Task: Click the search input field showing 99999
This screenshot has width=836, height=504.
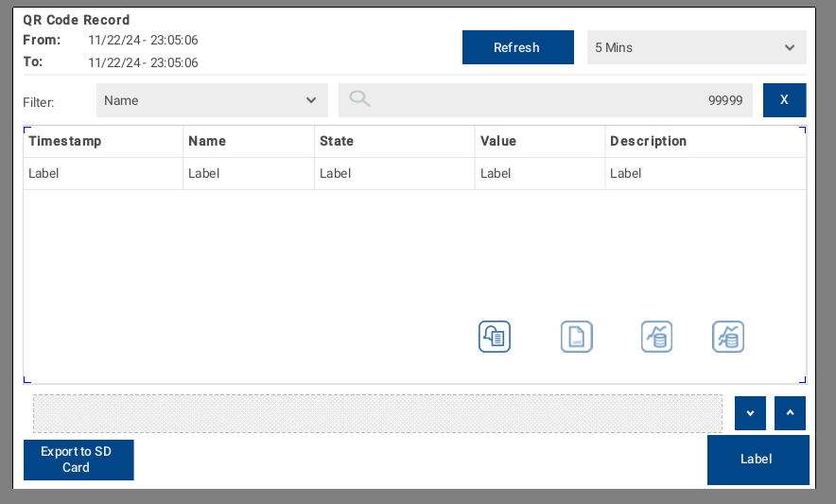Action: (546, 100)
